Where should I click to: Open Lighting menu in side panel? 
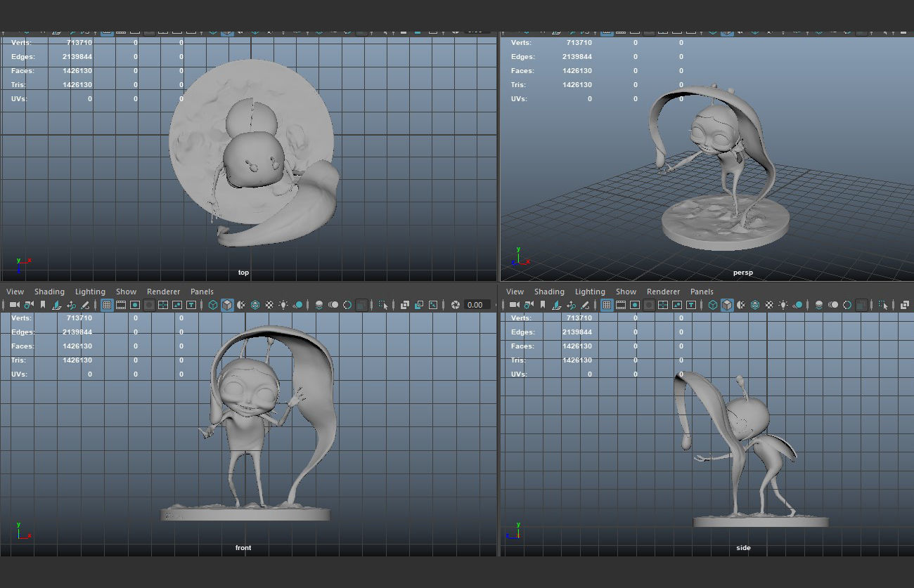coord(590,292)
